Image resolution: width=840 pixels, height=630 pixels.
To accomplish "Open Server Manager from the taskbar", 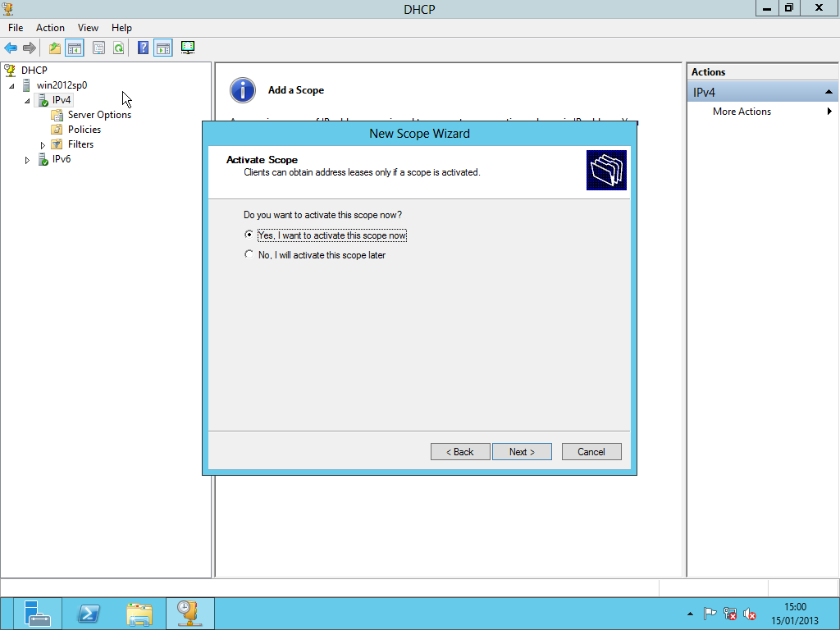I will point(38,614).
